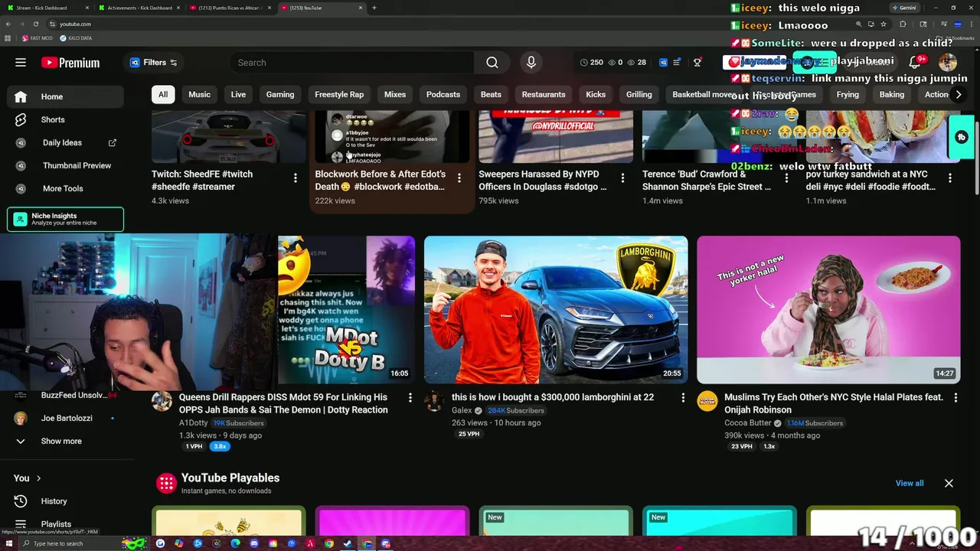Open options for Terence Crawford video
Screen dimensions: 980x551
point(786,178)
